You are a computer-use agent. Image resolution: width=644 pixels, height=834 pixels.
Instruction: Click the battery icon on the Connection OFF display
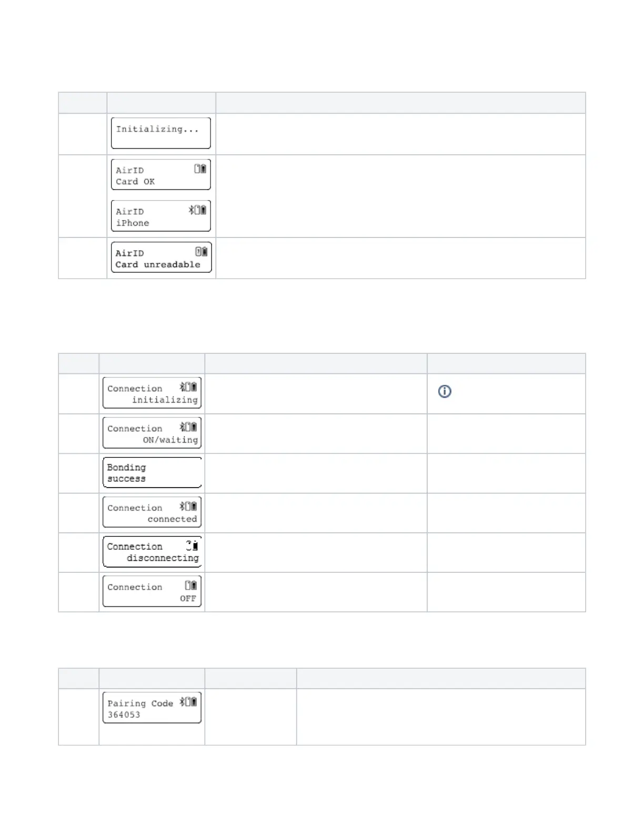pyautogui.click(x=194, y=585)
